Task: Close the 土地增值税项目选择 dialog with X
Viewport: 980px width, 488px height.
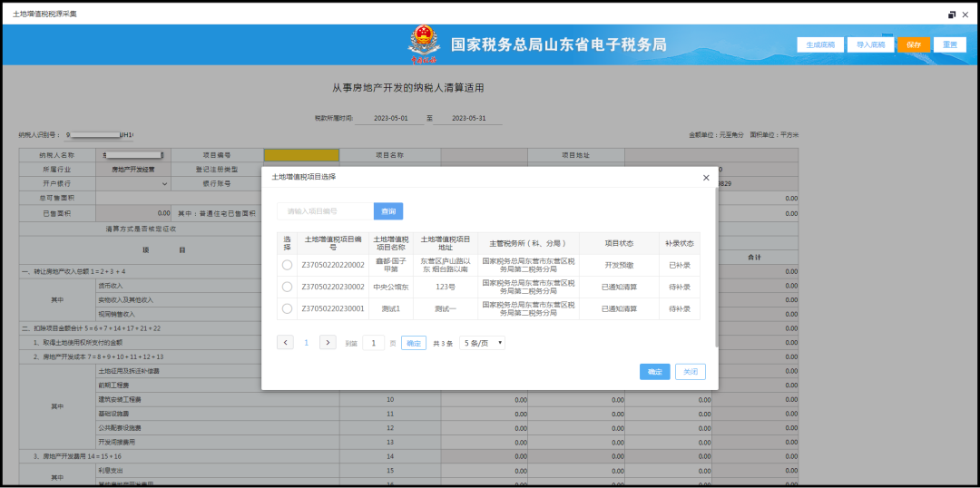Action: pos(706,178)
